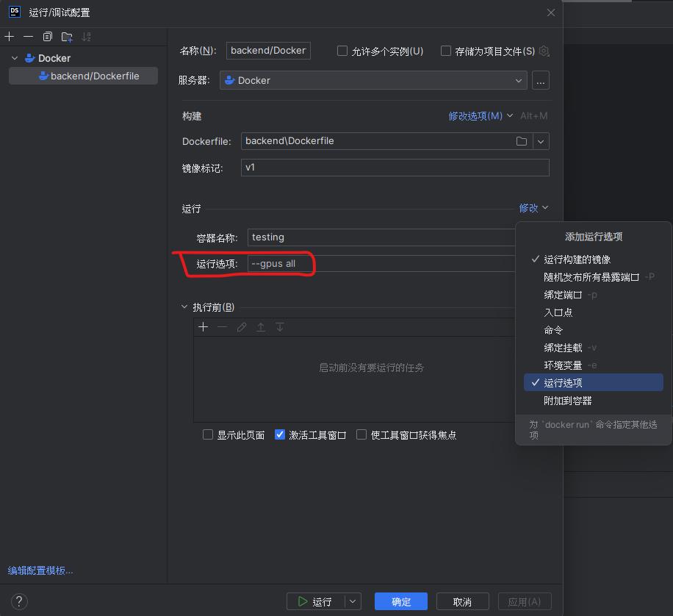Select the environment variables -e option
This screenshot has width=673, height=616.
593,365
